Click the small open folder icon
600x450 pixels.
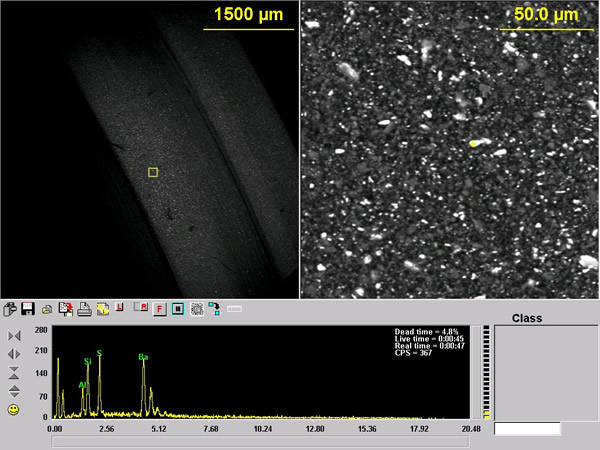pyautogui.click(x=47, y=310)
